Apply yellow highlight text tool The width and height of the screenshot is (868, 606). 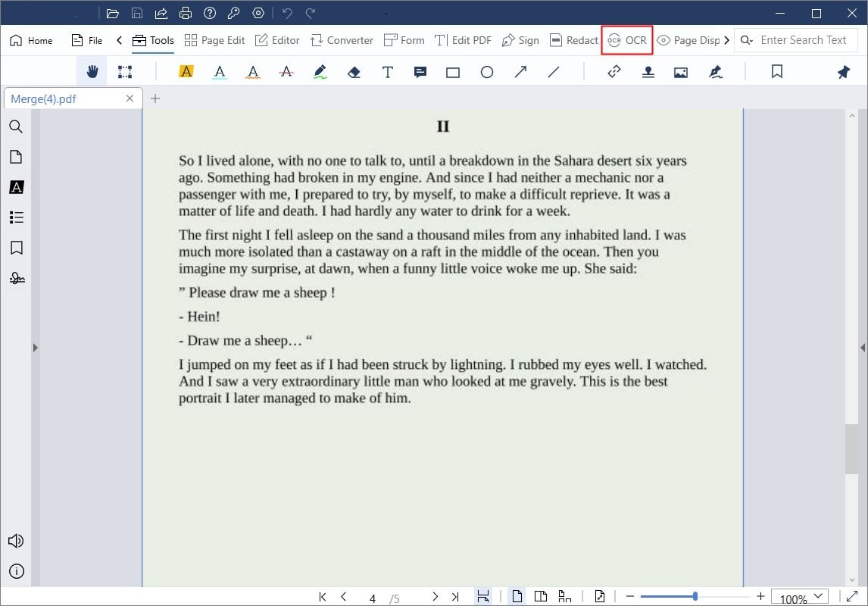(x=186, y=71)
